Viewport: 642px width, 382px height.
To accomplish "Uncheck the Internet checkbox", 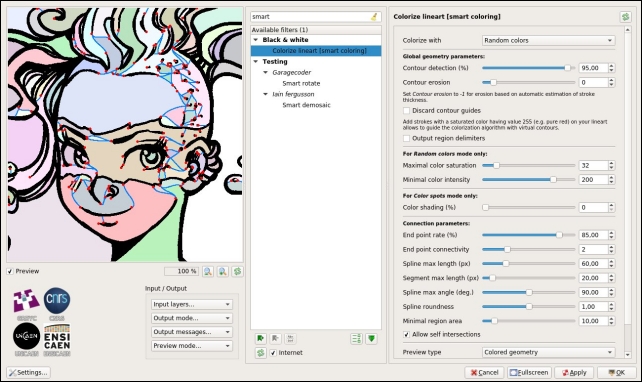I will 274,353.
